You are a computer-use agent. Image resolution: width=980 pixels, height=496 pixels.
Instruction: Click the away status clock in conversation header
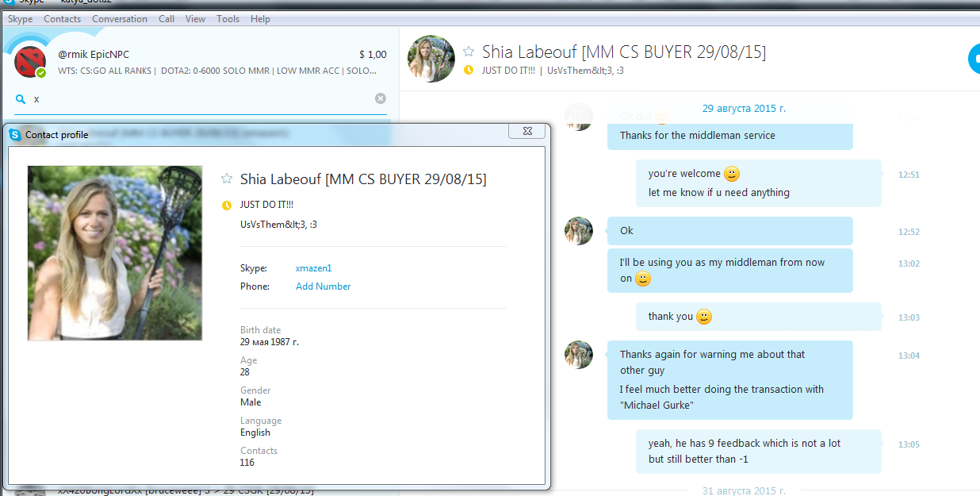click(x=469, y=70)
